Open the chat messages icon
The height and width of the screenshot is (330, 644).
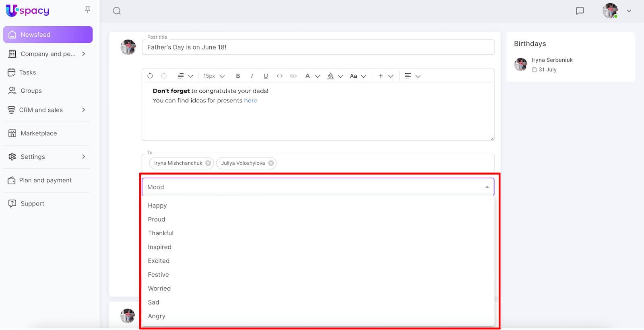tap(580, 11)
